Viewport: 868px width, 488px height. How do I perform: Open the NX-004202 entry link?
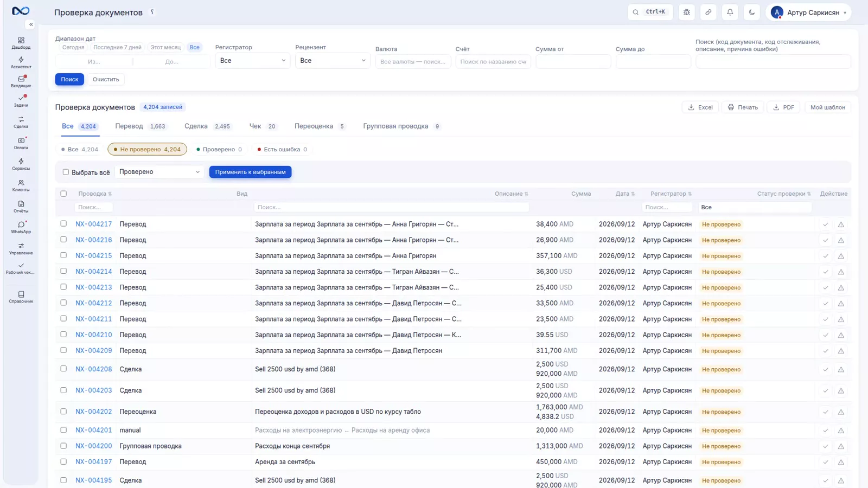coord(94,412)
